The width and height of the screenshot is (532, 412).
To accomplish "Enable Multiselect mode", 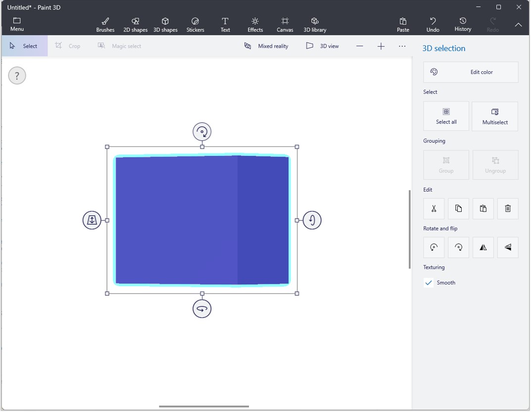I will 495,116.
